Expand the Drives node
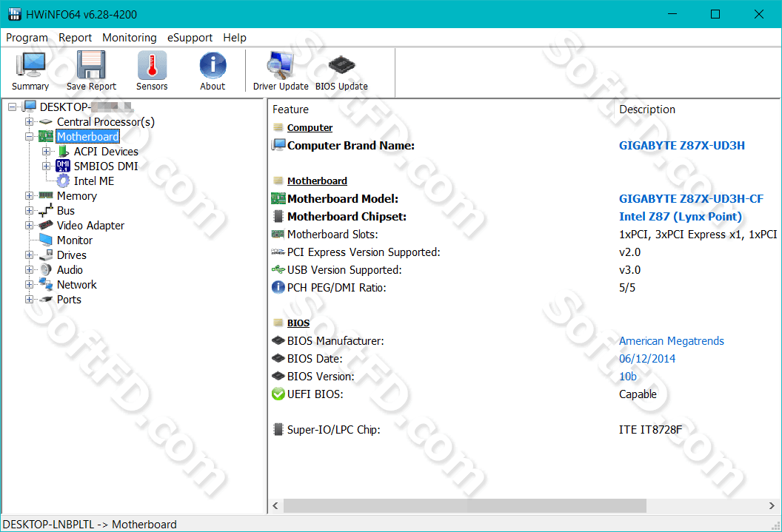 pyautogui.click(x=29, y=255)
